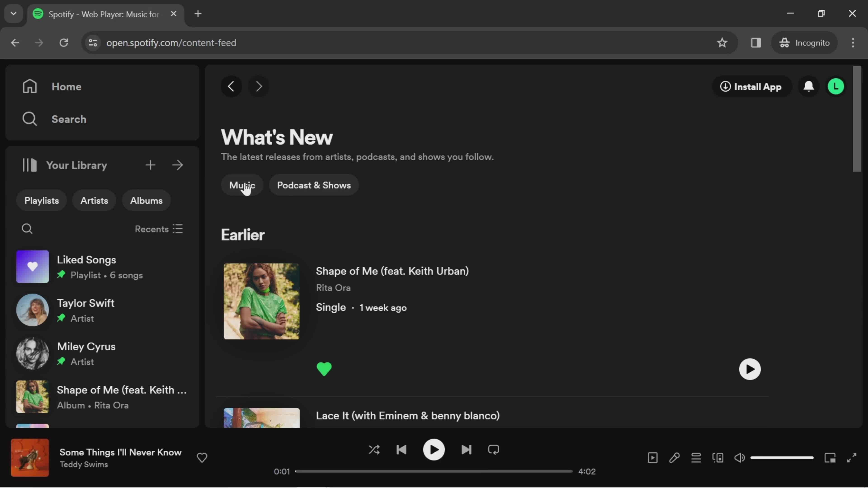
Task: Toggle liked heart on Shape of Me
Action: point(325,369)
